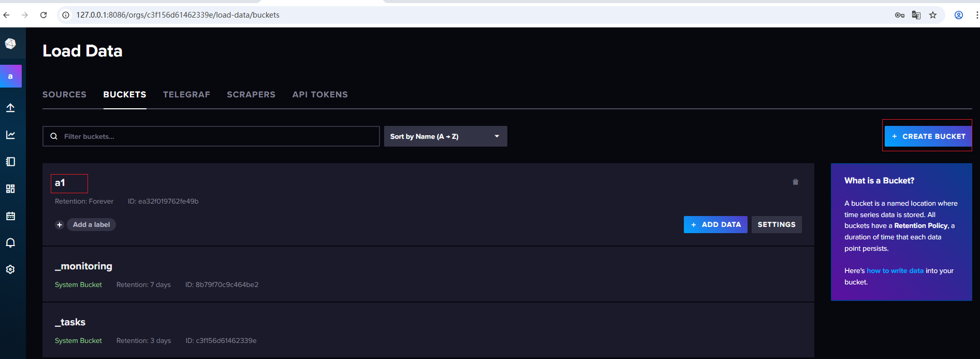This screenshot has height=359, width=980.
Task: Open the user account avatar 'a'
Action: [10, 76]
